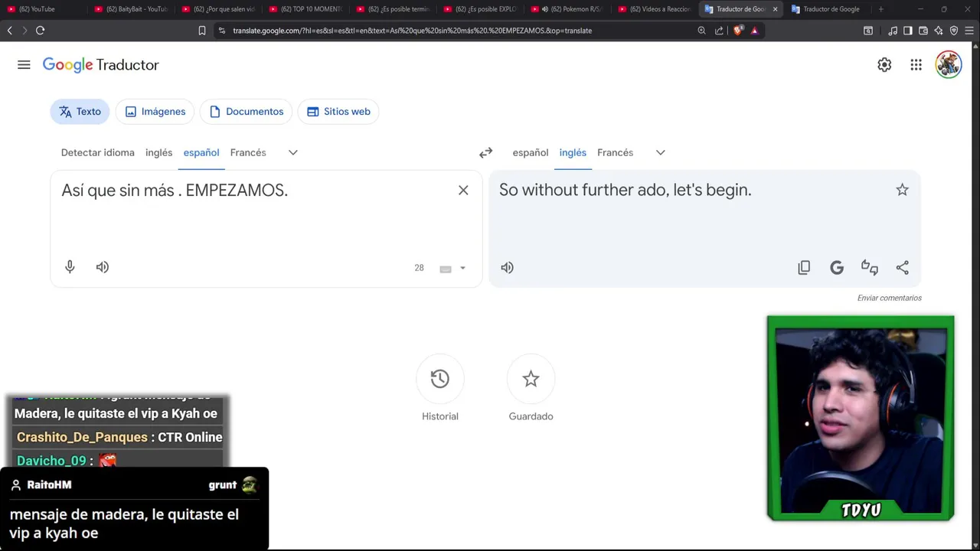The height and width of the screenshot is (551, 980).
Task: Set source language to español
Action: [201, 153]
